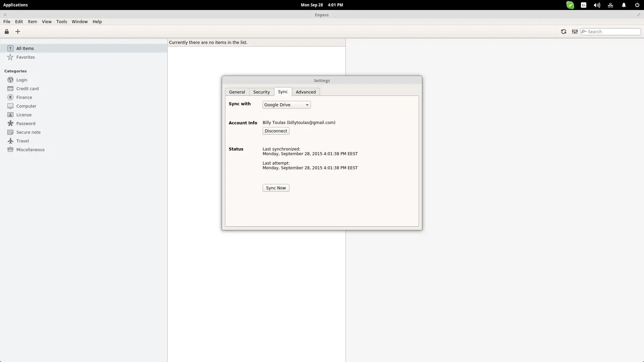This screenshot has width=644, height=362.
Task: Click the sync refresh icon in toolbar
Action: (563, 32)
